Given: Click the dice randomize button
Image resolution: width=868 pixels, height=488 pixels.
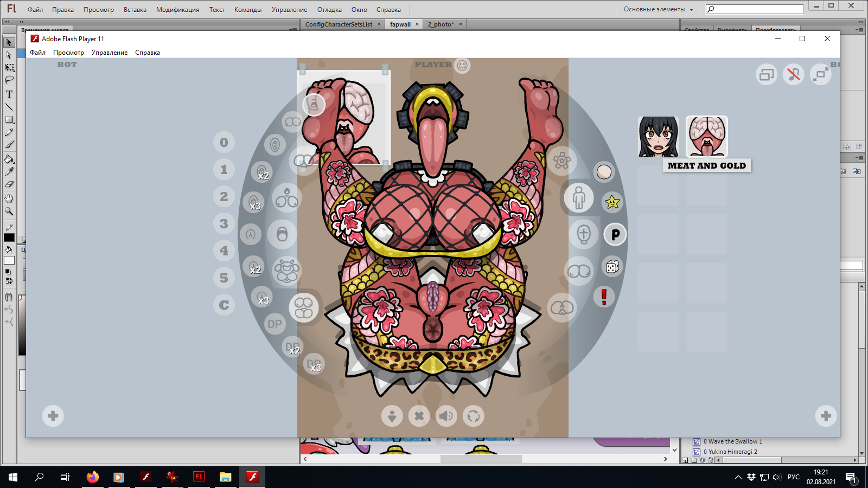Looking at the screenshot, I should [x=612, y=267].
